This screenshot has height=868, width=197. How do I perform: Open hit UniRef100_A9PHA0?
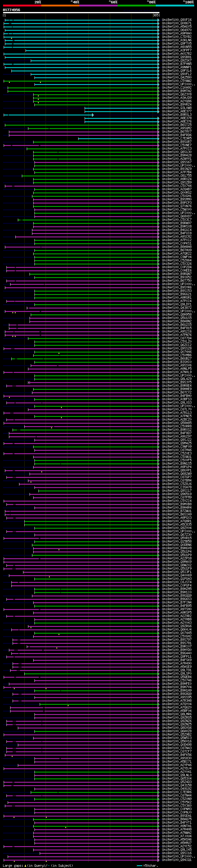177,33
